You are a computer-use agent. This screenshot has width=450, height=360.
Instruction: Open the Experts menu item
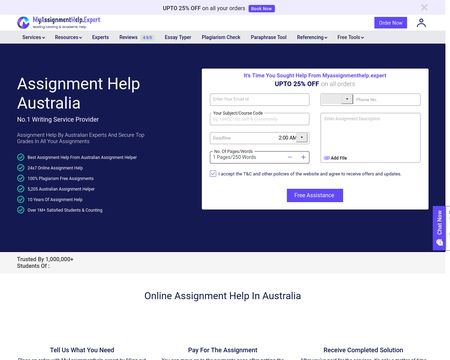click(x=100, y=37)
